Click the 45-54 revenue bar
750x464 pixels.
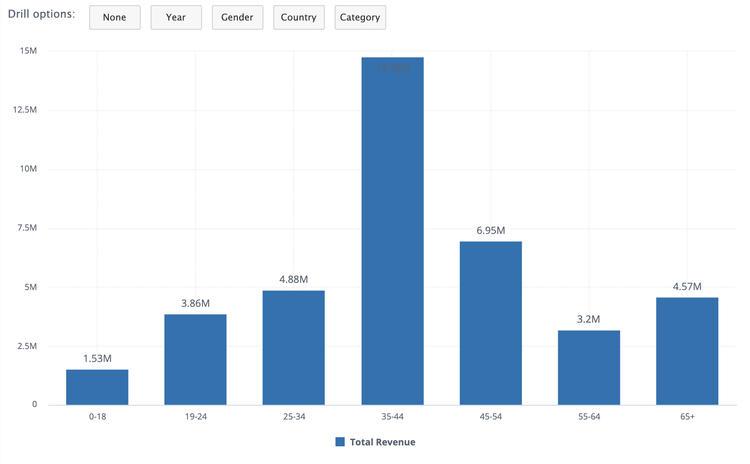coord(491,323)
